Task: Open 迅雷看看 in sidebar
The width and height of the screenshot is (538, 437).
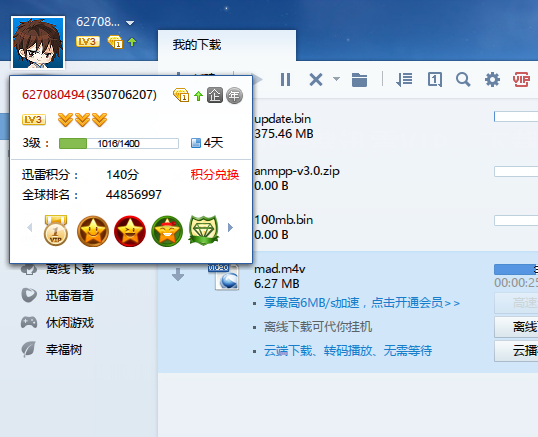Action: click(x=57, y=295)
